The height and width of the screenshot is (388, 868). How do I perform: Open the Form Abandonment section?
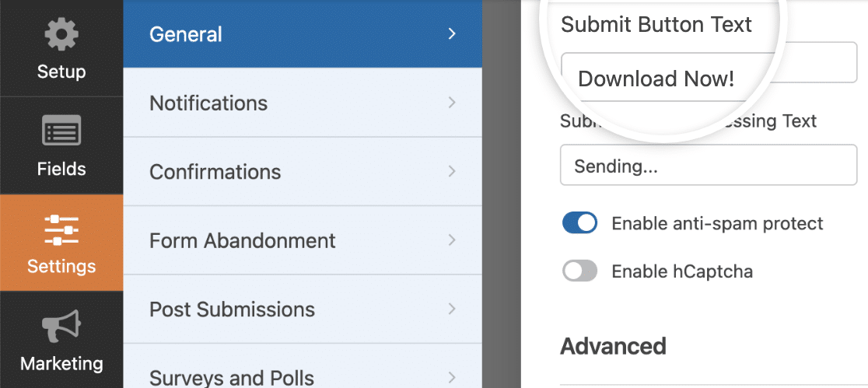point(303,240)
